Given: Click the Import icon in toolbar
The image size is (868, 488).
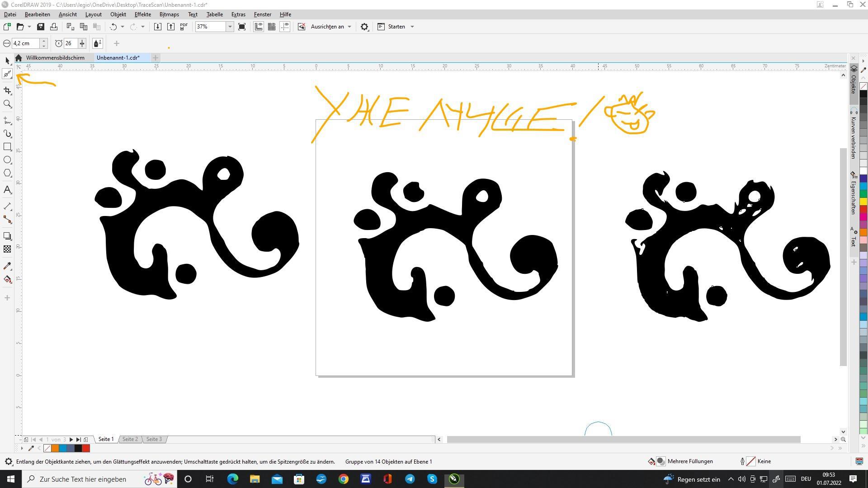Looking at the screenshot, I should pyautogui.click(x=157, y=27).
